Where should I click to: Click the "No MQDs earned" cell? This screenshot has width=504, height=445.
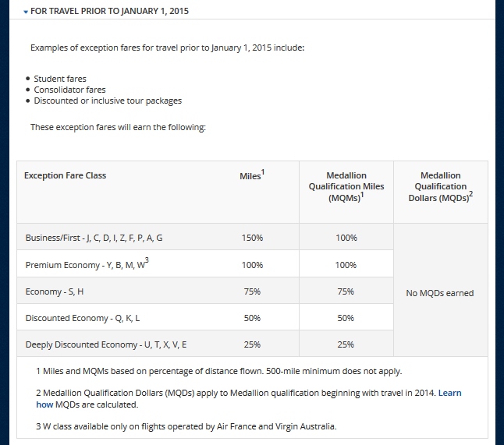(x=440, y=293)
